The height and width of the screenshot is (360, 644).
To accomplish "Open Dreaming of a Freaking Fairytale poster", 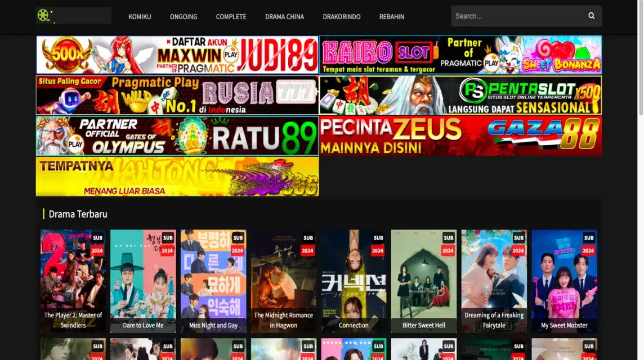I will (x=494, y=281).
